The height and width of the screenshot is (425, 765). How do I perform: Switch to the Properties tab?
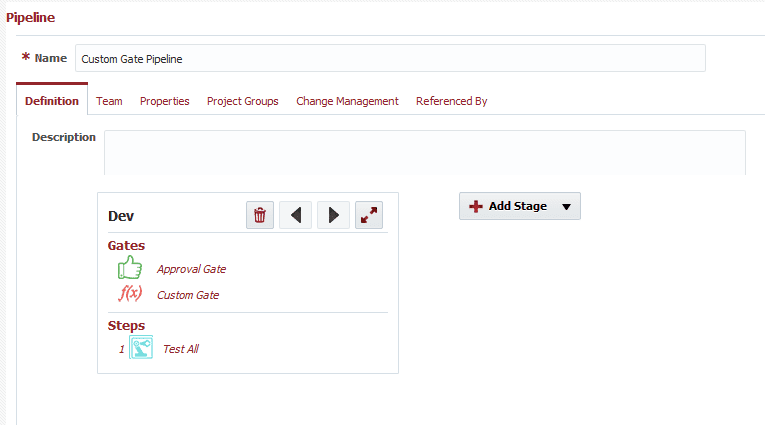point(164,101)
